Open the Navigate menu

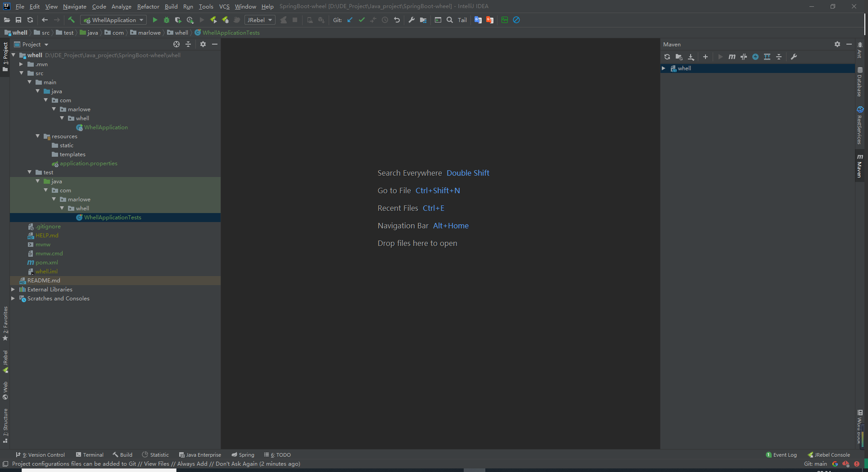coord(74,6)
